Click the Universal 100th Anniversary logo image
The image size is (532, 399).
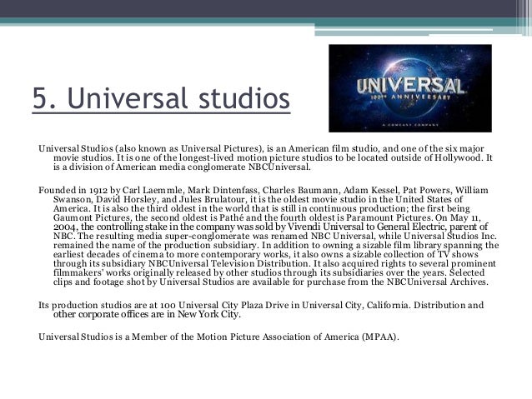tap(410, 88)
